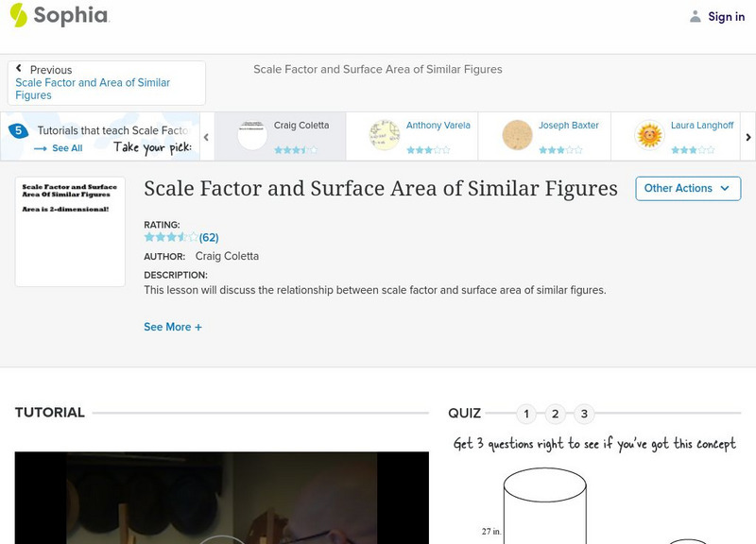Open the Other Actions dropdown
756x544 pixels.
tap(687, 188)
